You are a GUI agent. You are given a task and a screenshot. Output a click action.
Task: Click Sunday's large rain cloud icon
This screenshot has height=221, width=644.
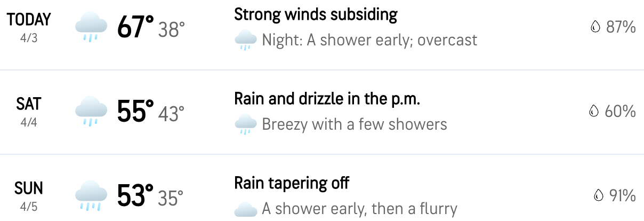[x=92, y=196]
